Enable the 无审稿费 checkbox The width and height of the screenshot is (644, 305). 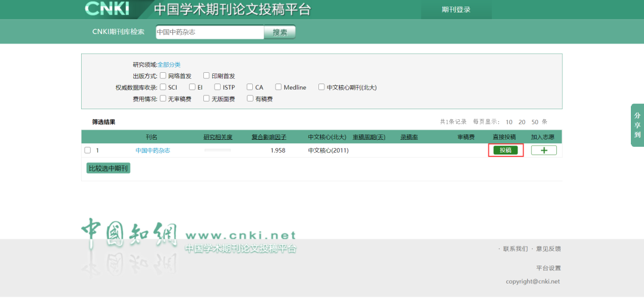tap(163, 98)
